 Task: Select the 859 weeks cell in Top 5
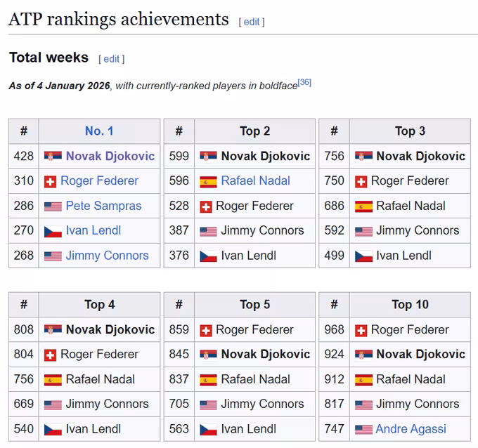click(x=179, y=329)
